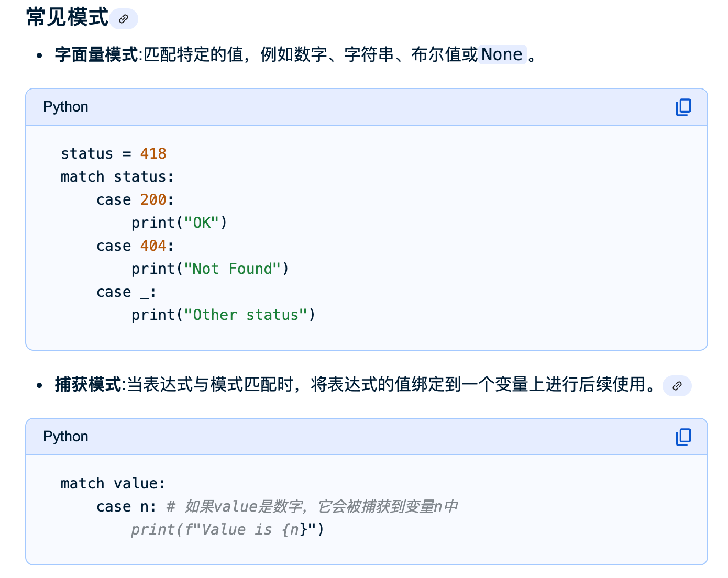Place cursor on the 'match status:' line
The width and height of the screenshot is (728, 578).
coord(117,177)
